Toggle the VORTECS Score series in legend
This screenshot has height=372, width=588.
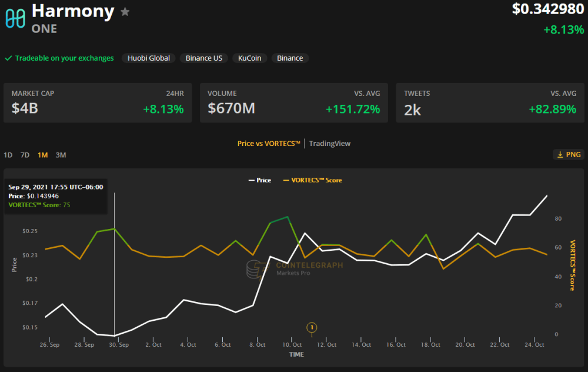coord(312,180)
